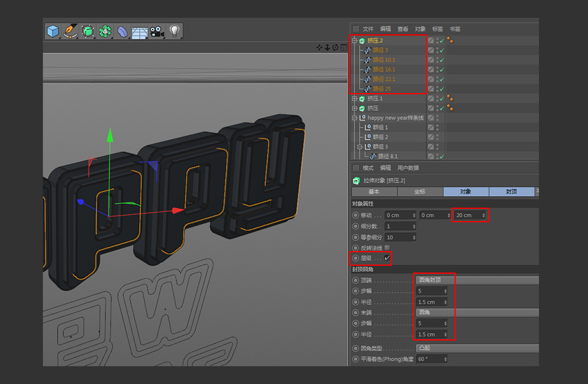
Task: Toggle the enable checkmark for 路径 22.1
Action: point(442,80)
